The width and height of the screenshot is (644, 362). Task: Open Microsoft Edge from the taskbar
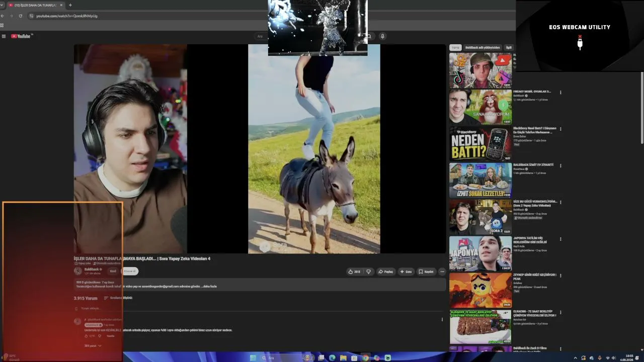(332, 358)
